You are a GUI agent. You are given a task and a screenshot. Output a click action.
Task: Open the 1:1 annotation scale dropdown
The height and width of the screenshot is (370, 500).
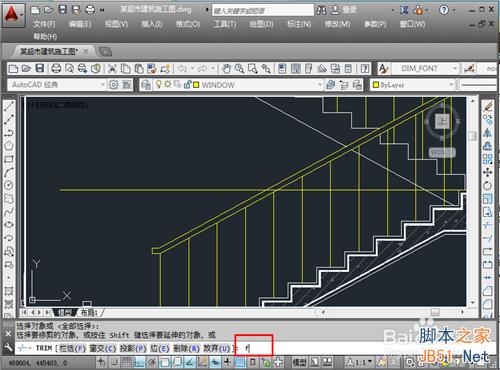tap(360, 362)
